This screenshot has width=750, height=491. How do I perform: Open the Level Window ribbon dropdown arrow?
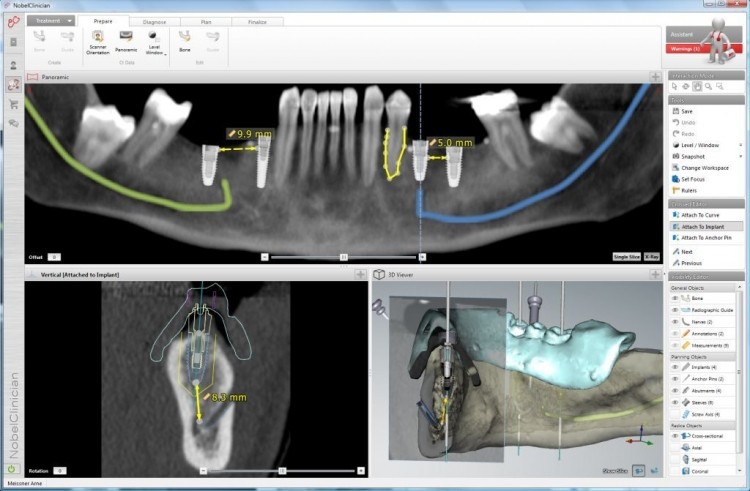165,55
